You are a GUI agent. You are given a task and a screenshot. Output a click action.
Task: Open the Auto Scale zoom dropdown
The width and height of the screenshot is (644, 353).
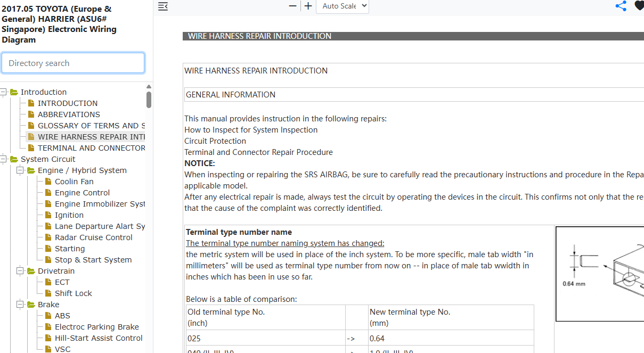point(343,6)
